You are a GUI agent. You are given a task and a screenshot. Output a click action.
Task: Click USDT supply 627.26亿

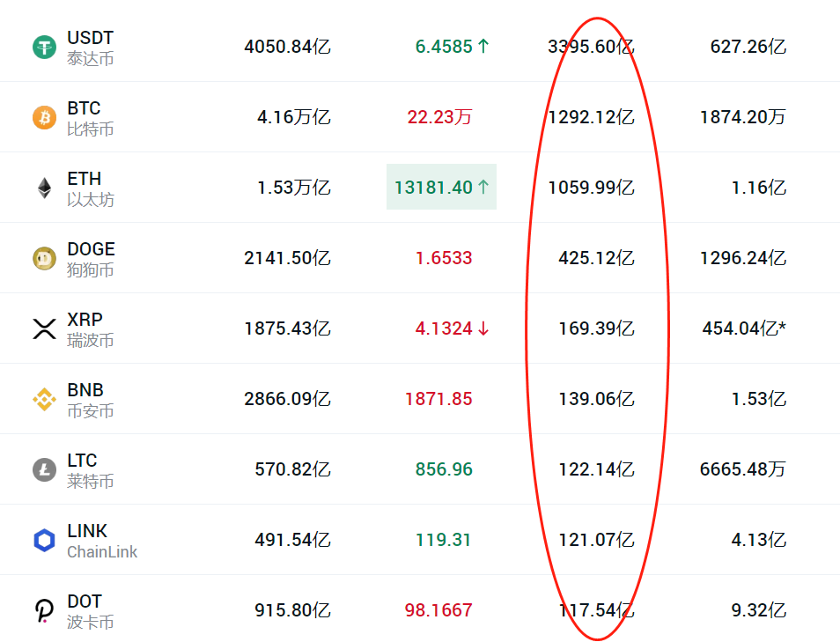tap(748, 47)
